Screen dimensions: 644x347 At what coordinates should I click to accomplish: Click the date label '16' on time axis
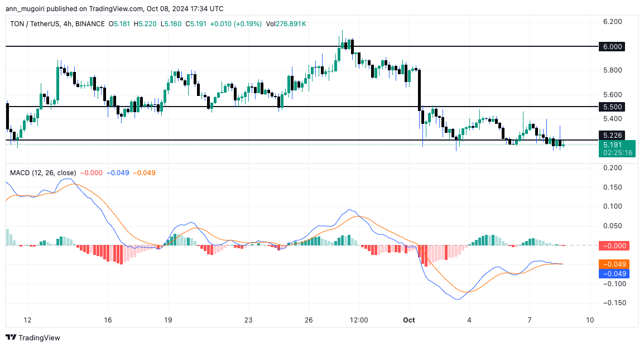(108, 320)
